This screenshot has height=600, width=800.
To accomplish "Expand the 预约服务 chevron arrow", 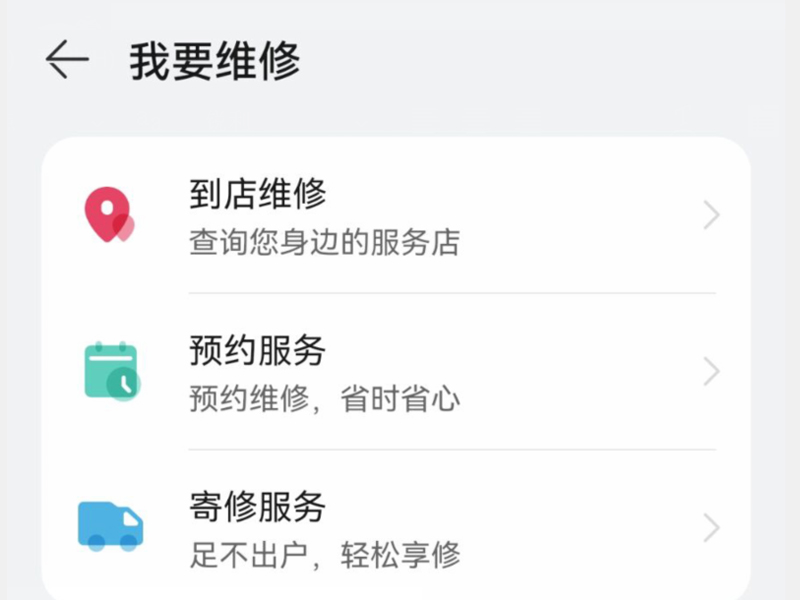I will point(711,372).
